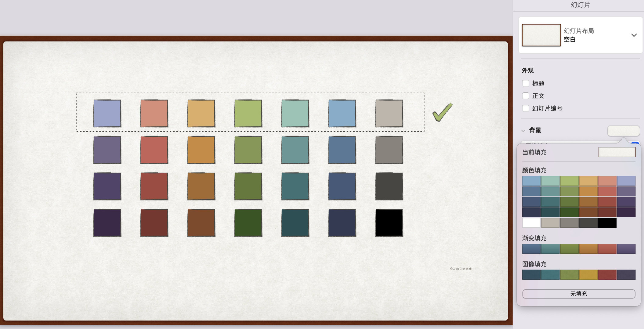Viewport: 644px width, 329px height.
Task: Open the 幻灯片布局 dropdown chevron
Action: pyautogui.click(x=634, y=35)
